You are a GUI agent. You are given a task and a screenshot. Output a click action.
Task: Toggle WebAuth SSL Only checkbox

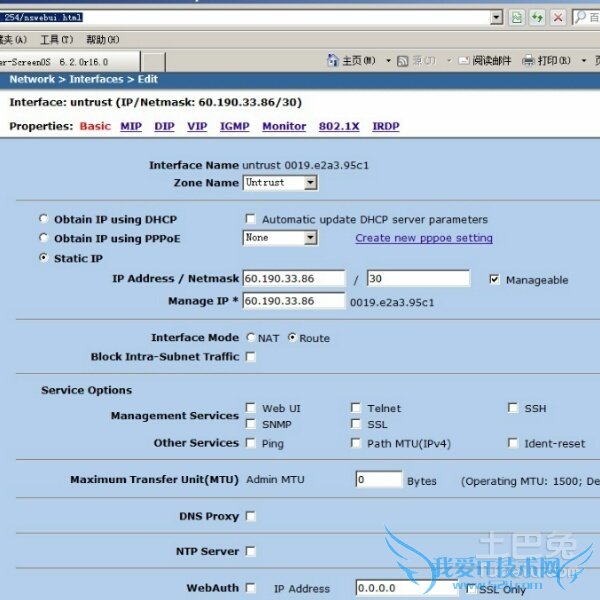point(471,588)
